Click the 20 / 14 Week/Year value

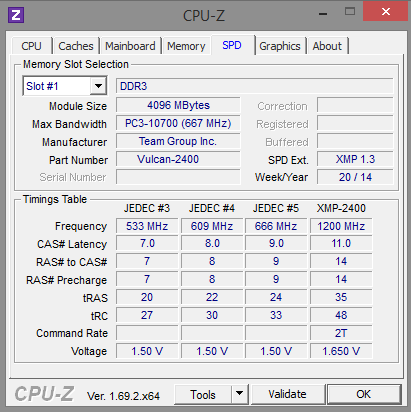tap(355, 177)
